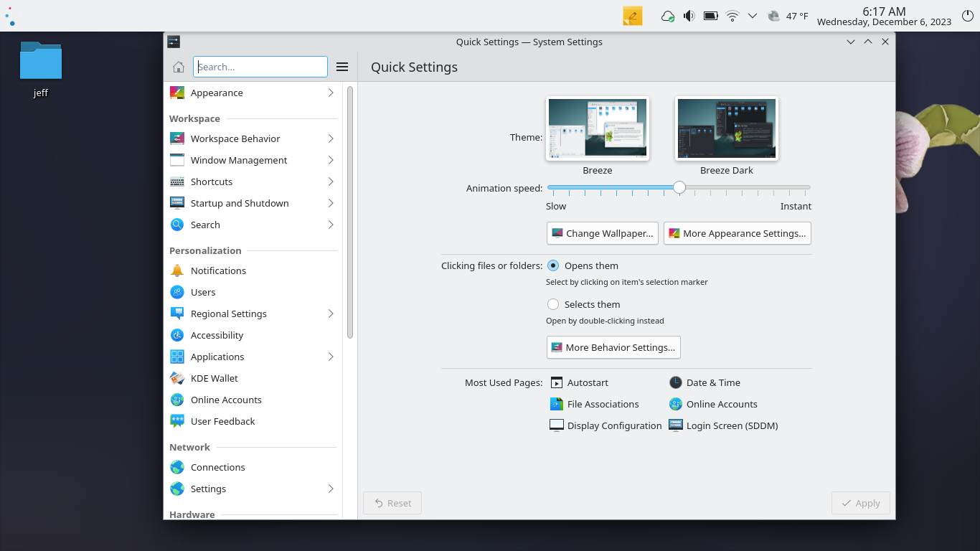Click the volume speaker tray icon
This screenshot has height=551, width=980.
[689, 16]
